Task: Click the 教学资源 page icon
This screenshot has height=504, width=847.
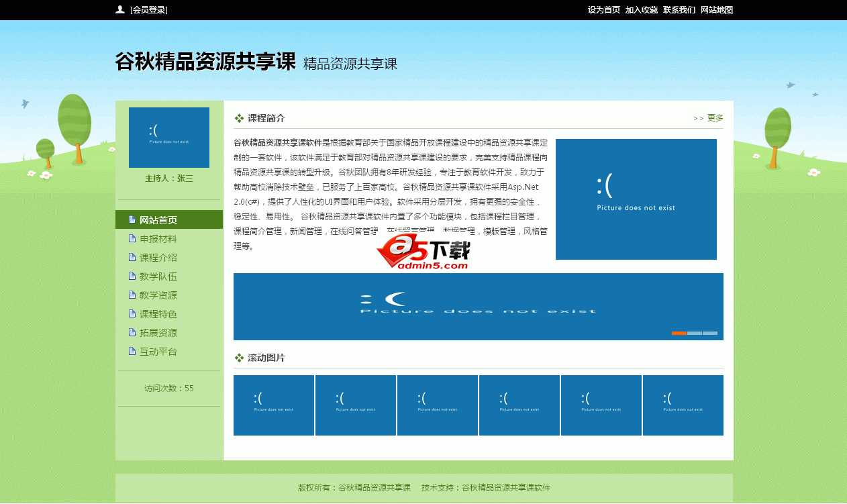Action: pos(132,295)
